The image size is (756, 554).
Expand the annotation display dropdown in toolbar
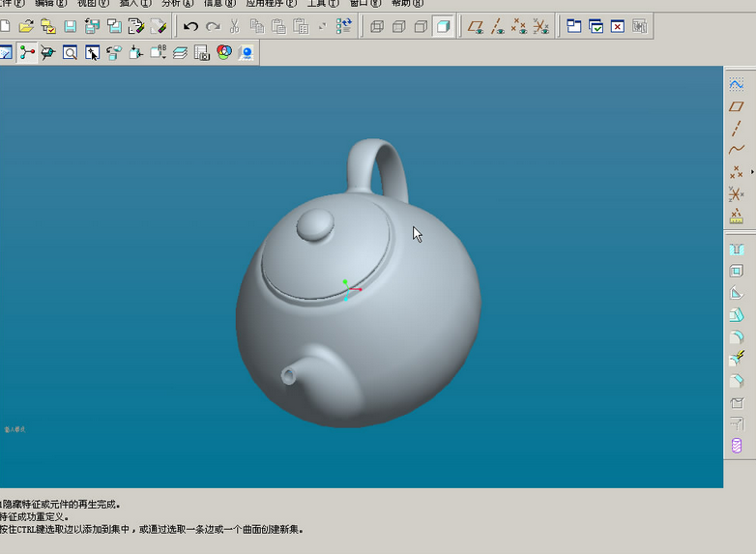pos(159,53)
